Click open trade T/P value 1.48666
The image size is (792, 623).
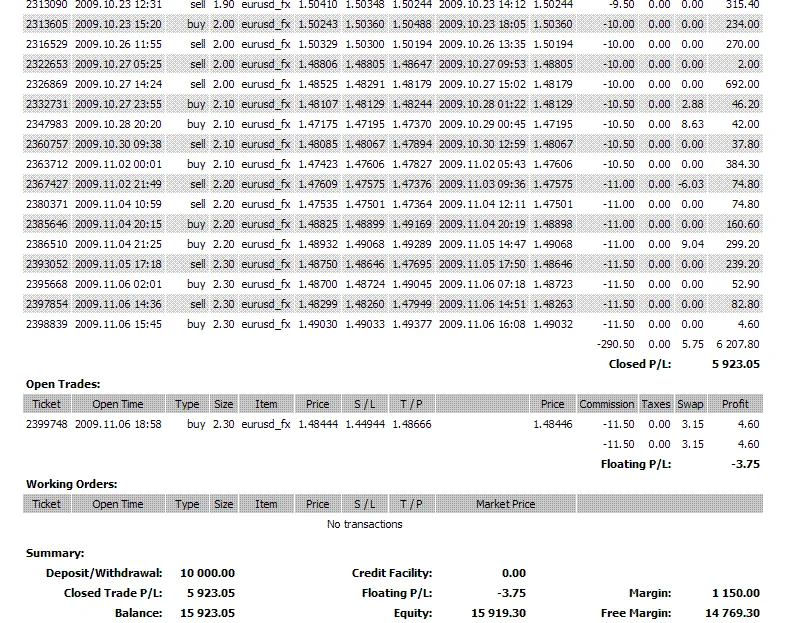(x=412, y=424)
